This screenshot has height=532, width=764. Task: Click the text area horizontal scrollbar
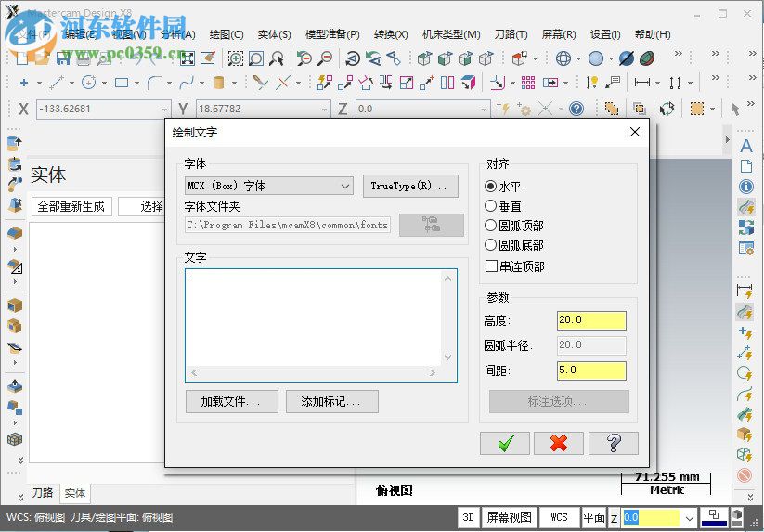pyautogui.click(x=313, y=372)
